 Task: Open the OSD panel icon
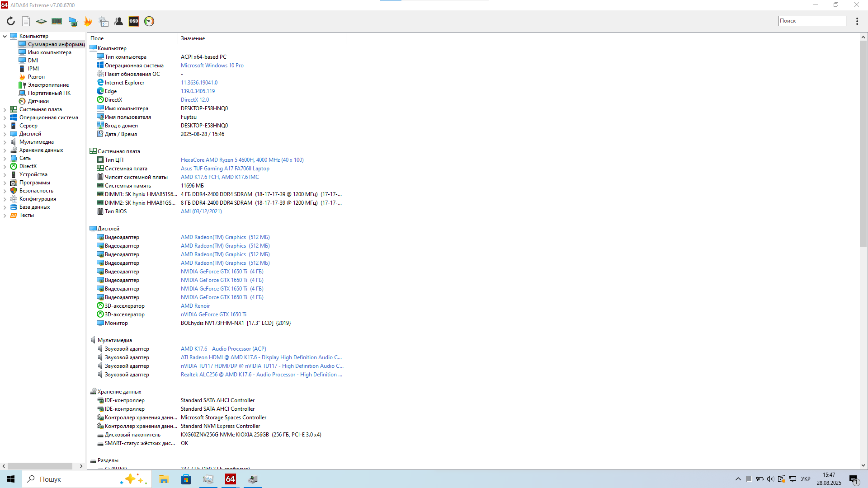point(134,21)
